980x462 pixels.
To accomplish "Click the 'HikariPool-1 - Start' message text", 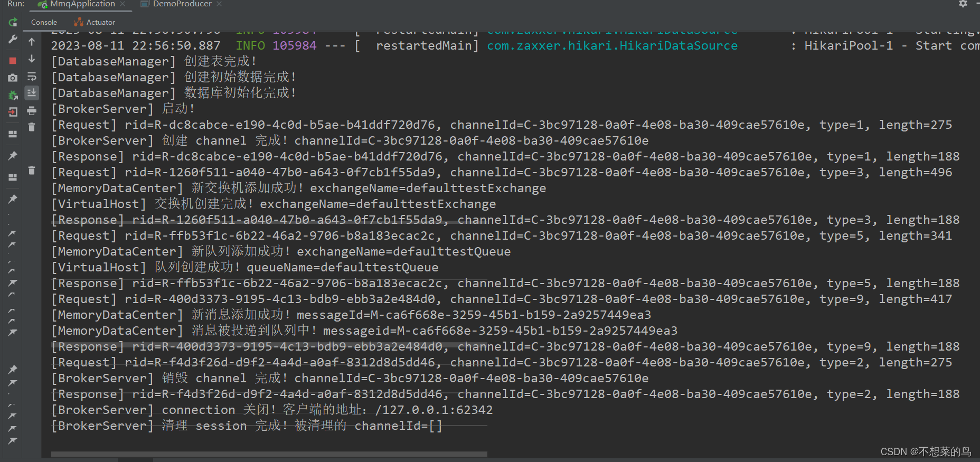I will click(x=878, y=45).
